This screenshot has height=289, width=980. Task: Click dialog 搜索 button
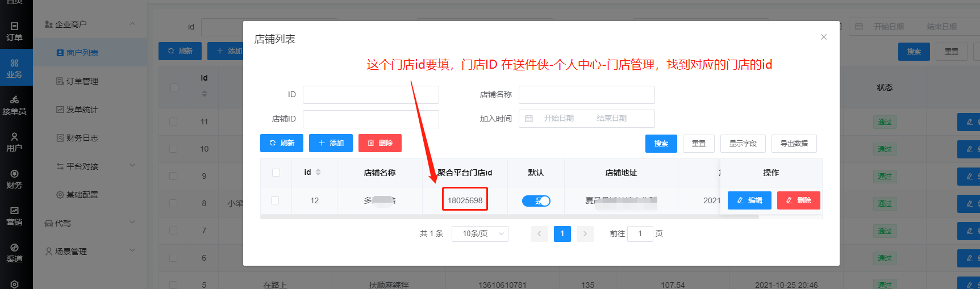click(661, 144)
